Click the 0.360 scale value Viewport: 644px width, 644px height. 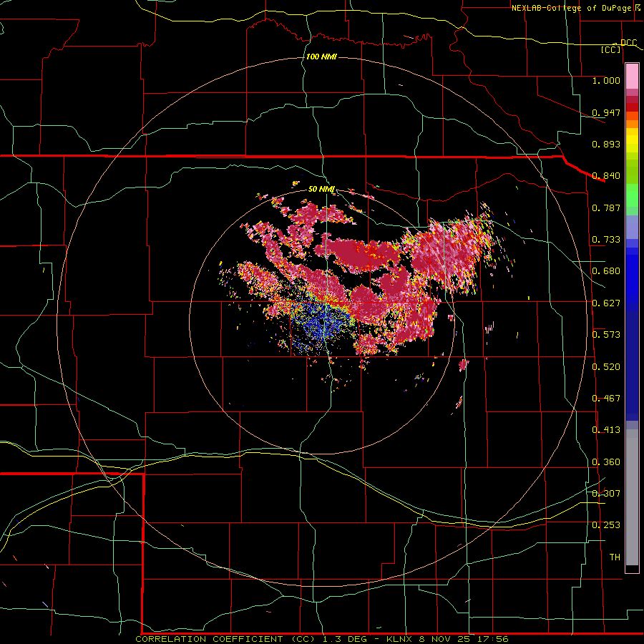pyautogui.click(x=606, y=462)
